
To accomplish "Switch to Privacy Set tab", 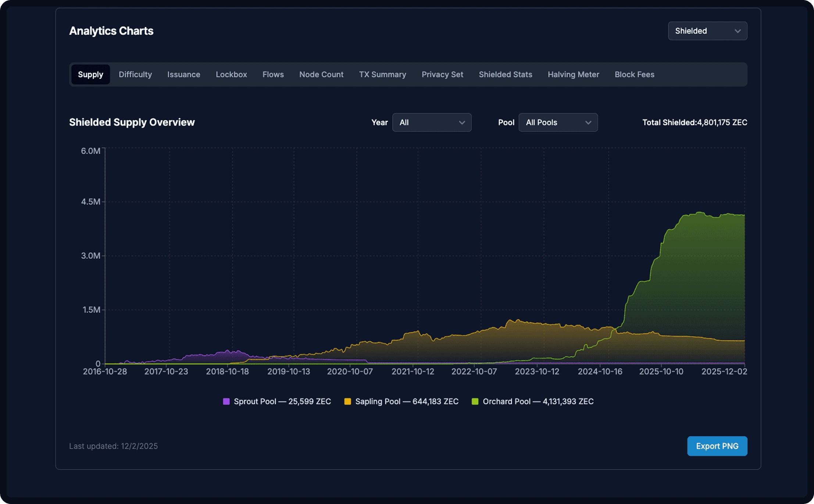I will [442, 75].
